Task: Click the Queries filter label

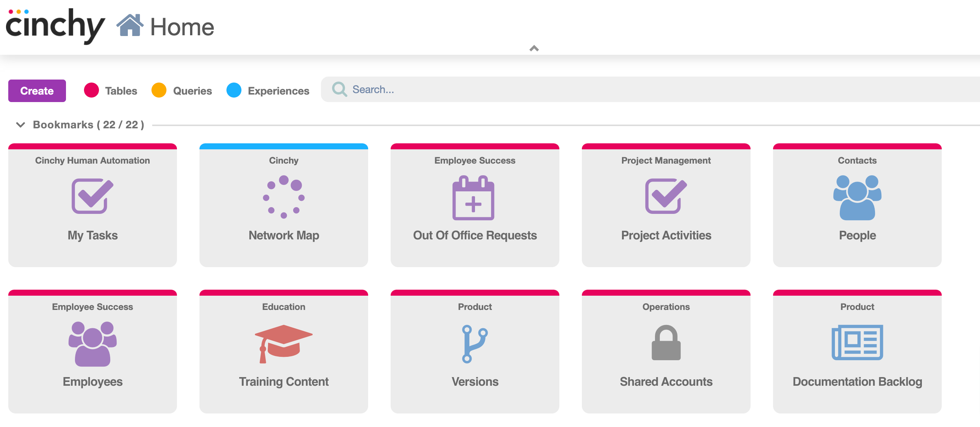Action: 192,91
